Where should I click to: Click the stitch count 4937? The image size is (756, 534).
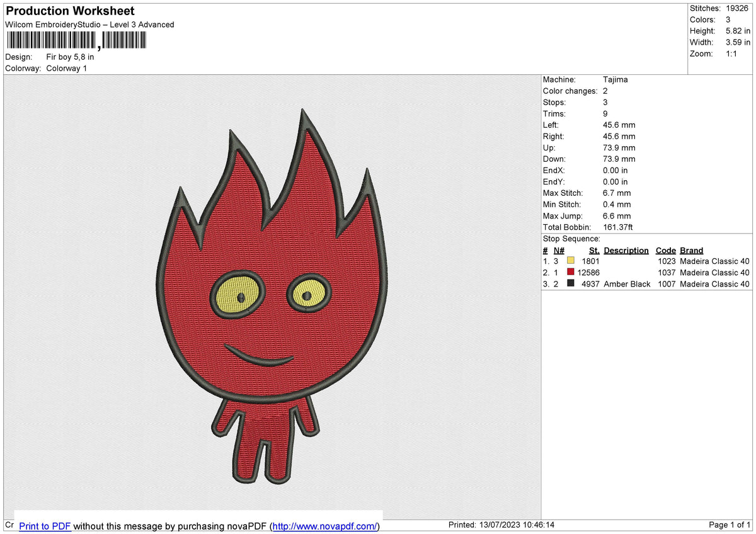(x=591, y=284)
